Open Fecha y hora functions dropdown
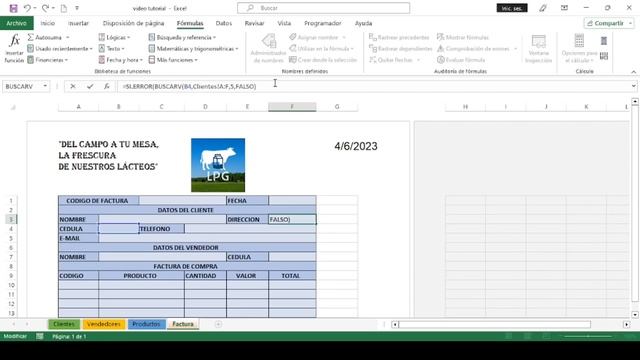This screenshot has height=360, width=640. [120, 60]
